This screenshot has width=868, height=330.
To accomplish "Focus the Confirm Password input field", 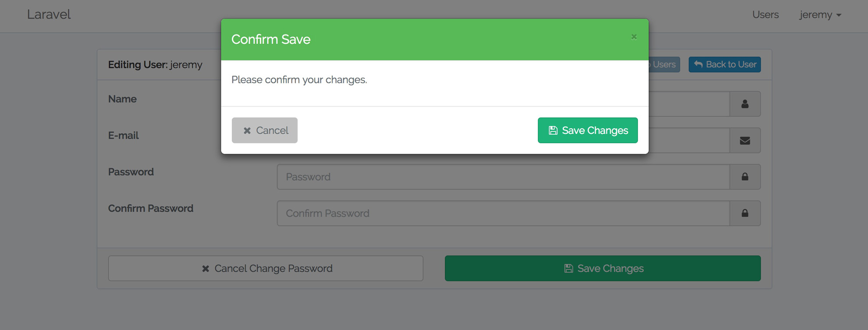I will [x=503, y=213].
